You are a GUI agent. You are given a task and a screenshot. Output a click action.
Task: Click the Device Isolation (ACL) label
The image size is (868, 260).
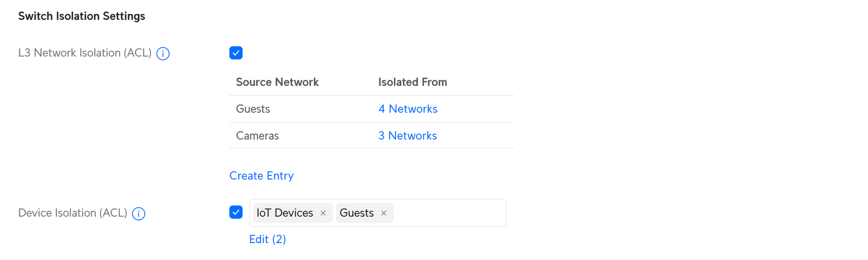[x=72, y=213]
